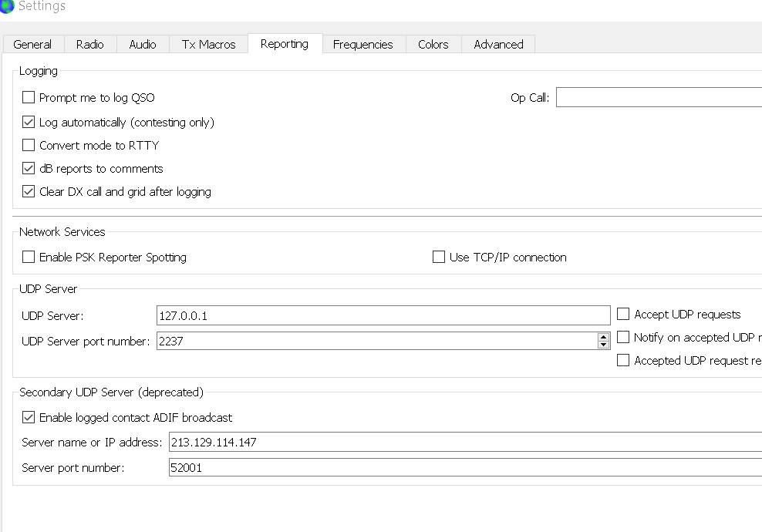Viewport: 762px width, 532px height.
Task: Click the UDP Server address field
Action: point(383,315)
